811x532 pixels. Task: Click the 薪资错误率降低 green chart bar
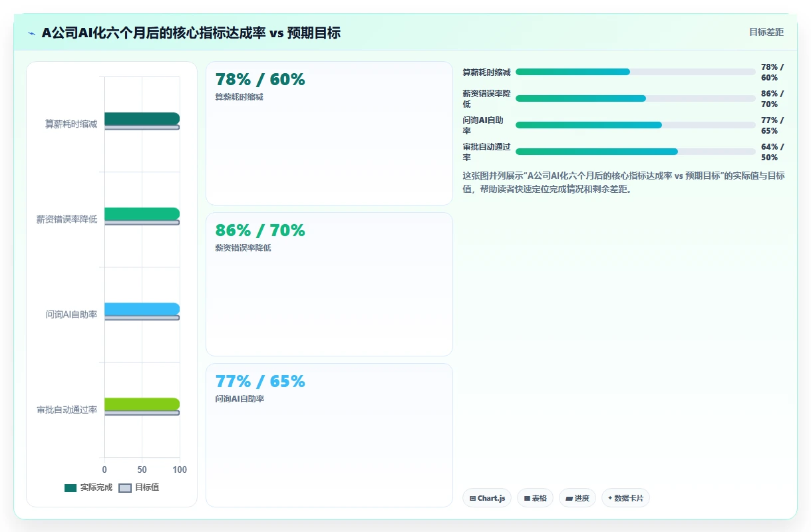coord(142,213)
